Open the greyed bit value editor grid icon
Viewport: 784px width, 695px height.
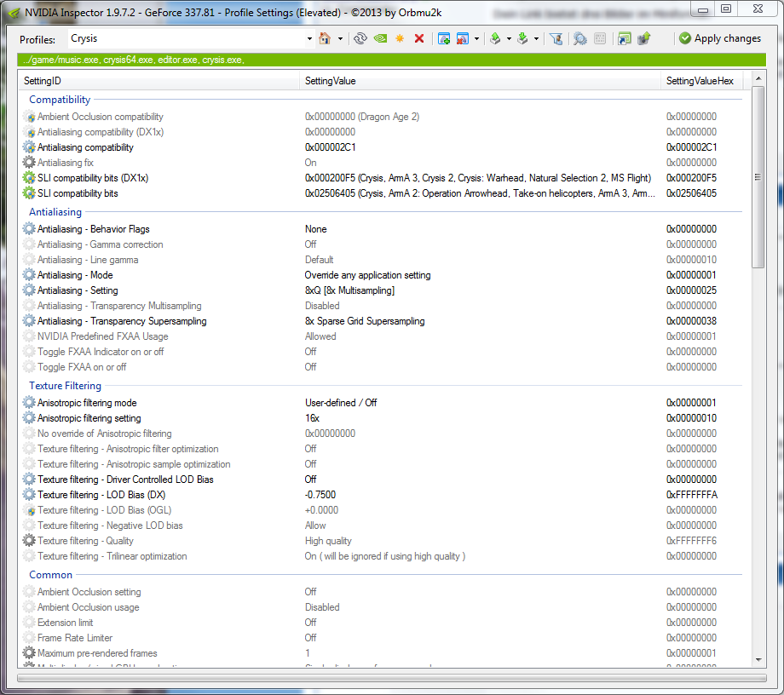pos(600,38)
